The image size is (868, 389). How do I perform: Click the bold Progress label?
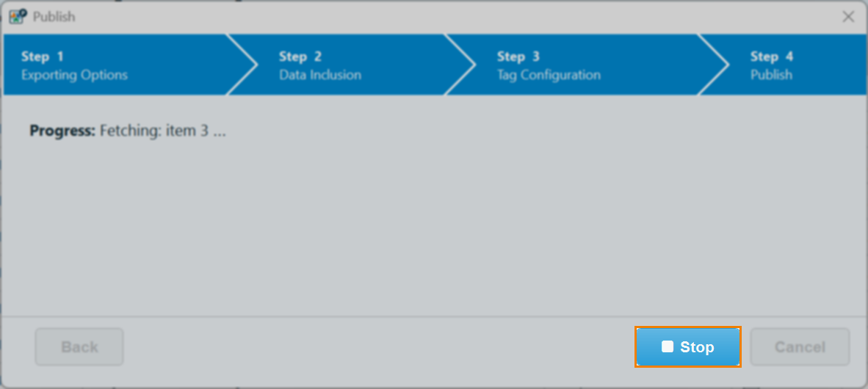(62, 131)
